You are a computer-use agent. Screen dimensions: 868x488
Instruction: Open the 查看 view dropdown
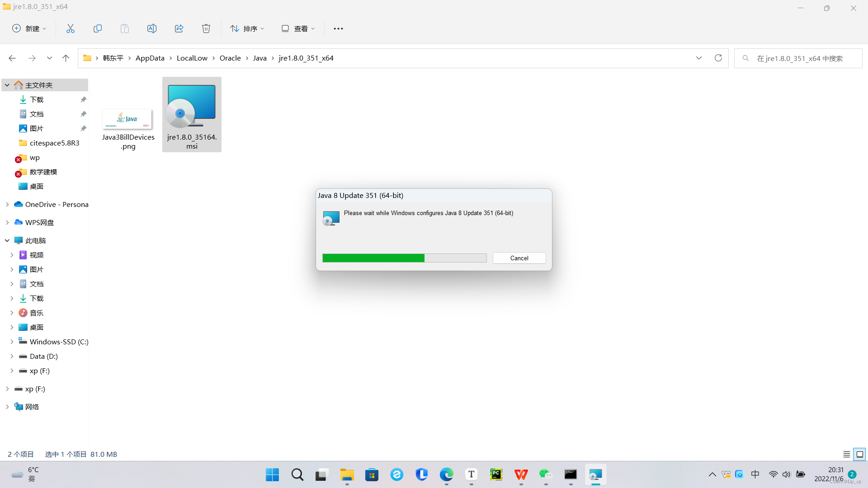pos(298,28)
